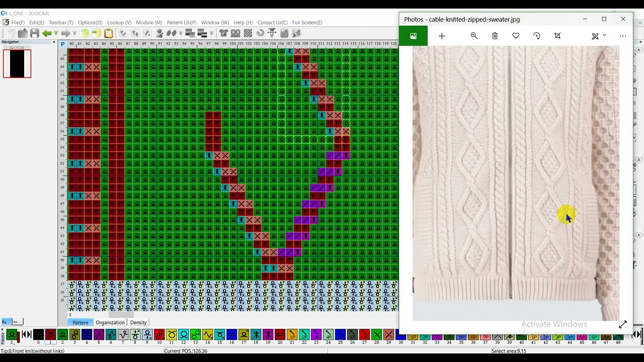
Task: Click Contact Us(C) link
Action: pos(272,23)
